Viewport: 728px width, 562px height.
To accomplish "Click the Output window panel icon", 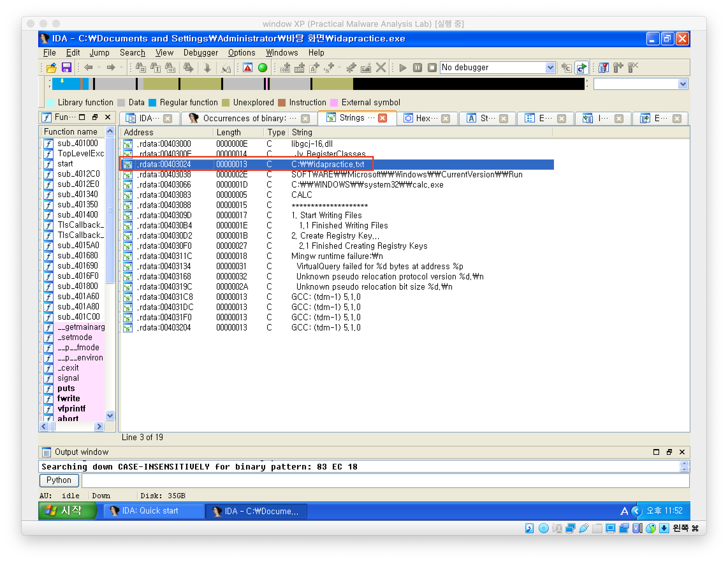I will pos(46,452).
